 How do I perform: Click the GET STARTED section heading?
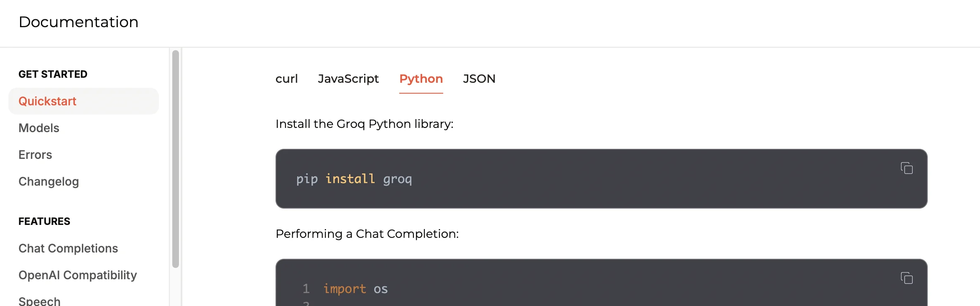(53, 74)
